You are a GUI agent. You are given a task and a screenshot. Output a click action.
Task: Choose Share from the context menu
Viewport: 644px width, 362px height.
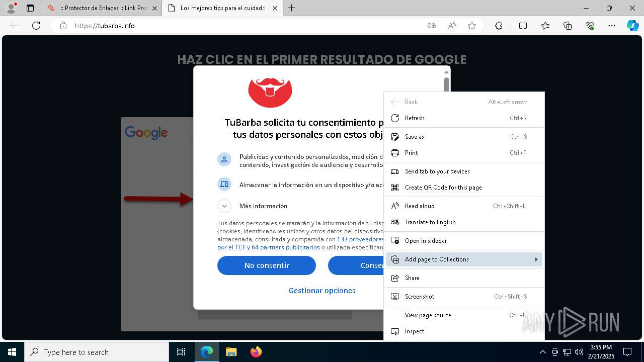click(464, 278)
